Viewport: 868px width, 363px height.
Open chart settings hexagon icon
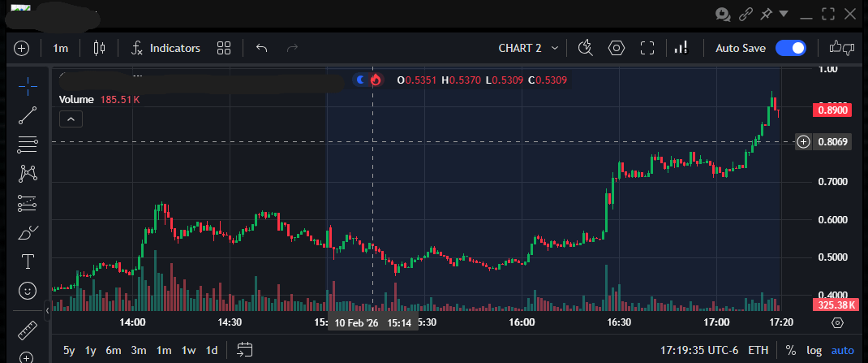tap(616, 48)
